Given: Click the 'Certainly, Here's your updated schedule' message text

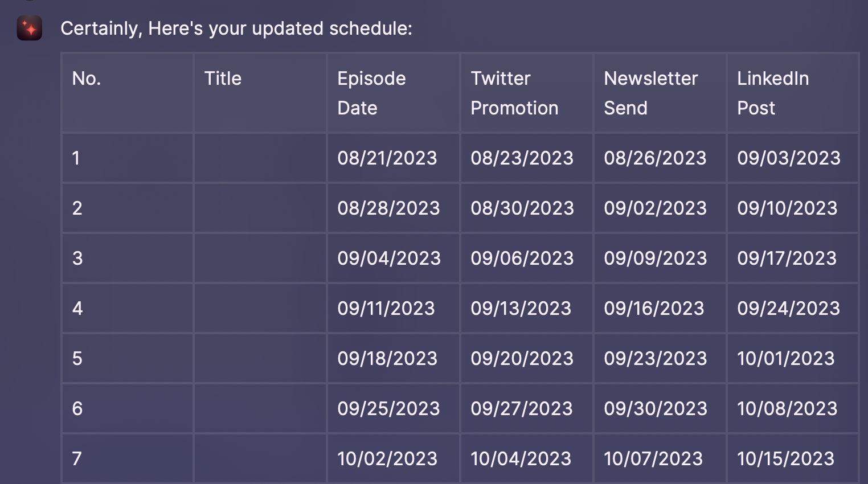Looking at the screenshot, I should click(x=236, y=28).
